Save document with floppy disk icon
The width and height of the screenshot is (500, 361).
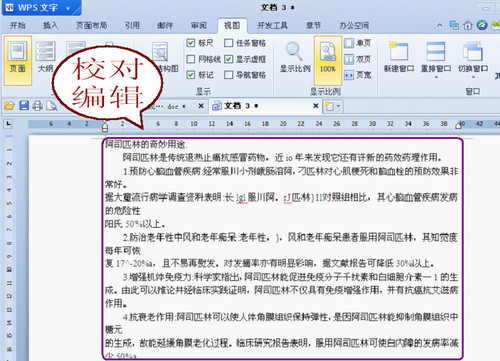tap(24, 106)
